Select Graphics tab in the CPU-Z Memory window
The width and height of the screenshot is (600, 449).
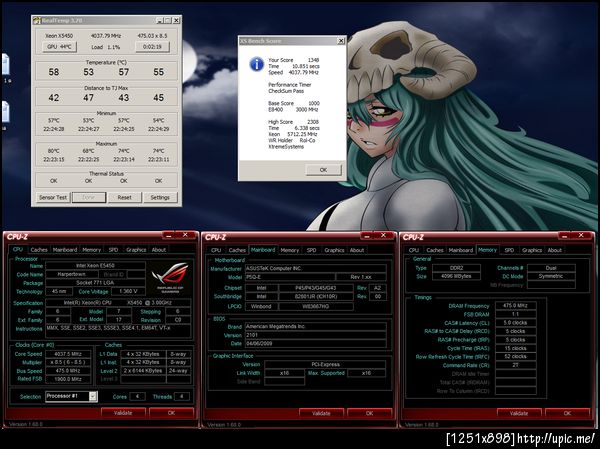click(532, 250)
